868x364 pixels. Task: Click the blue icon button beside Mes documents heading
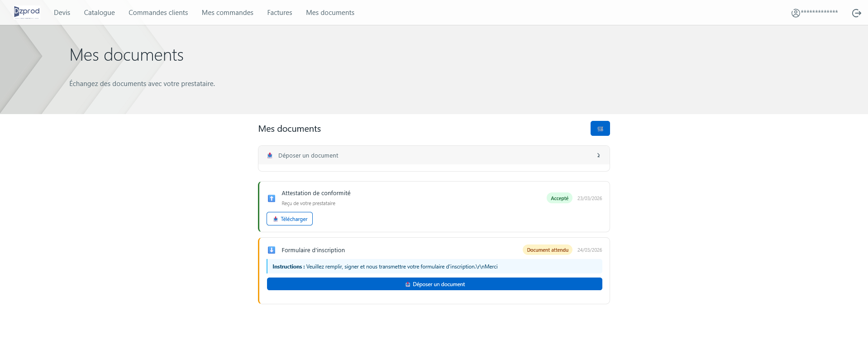click(600, 129)
